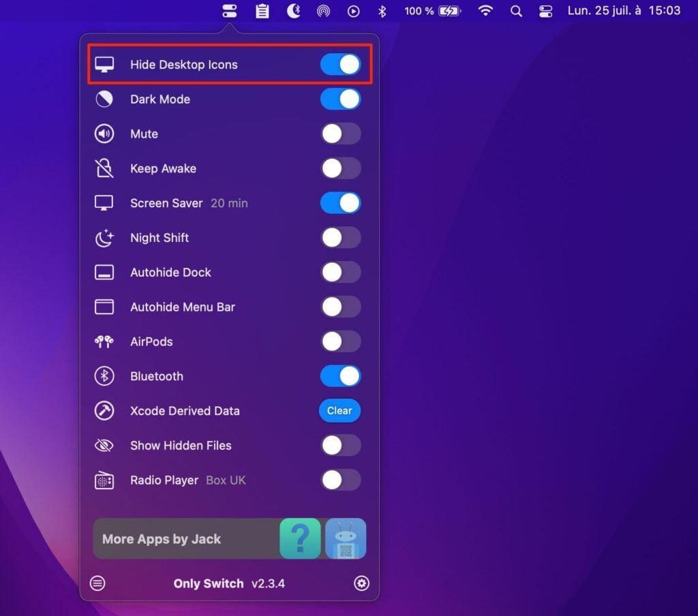The width and height of the screenshot is (698, 616).
Task: Click the moon Bluetooth menu bar icon
Action: pyautogui.click(x=293, y=11)
